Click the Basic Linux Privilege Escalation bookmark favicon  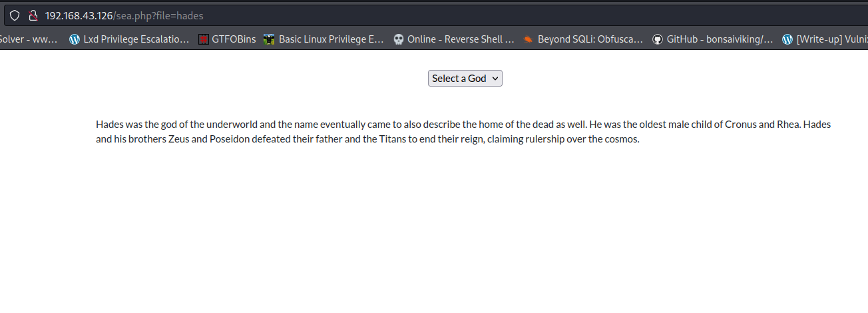(269, 39)
